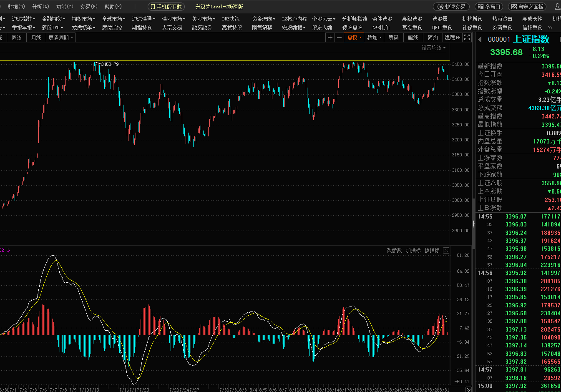Expand the 资金流向 dropdown
This screenshot has width=561, height=392.
264,19
